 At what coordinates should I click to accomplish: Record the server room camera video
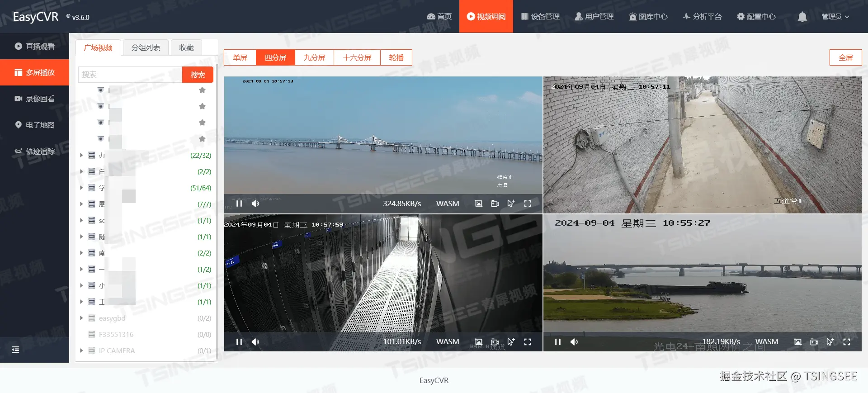click(495, 342)
